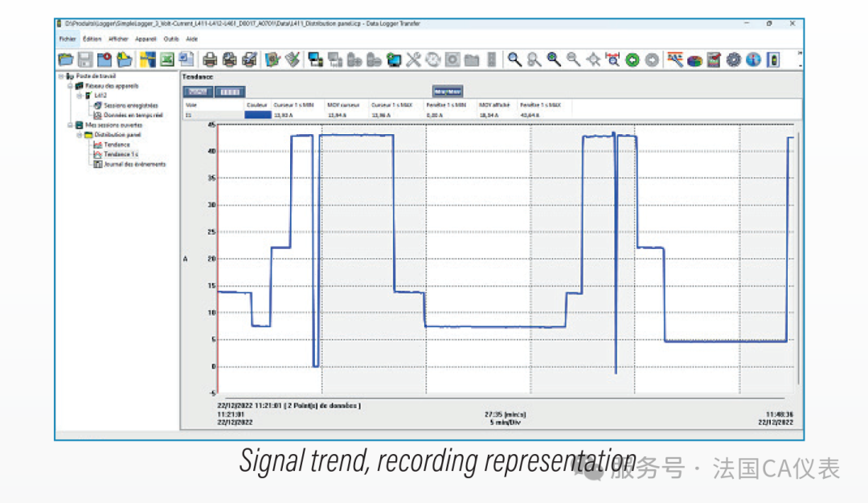868x503 pixels.
Task: Click the gear settings toolbar icon
Action: click(733, 59)
